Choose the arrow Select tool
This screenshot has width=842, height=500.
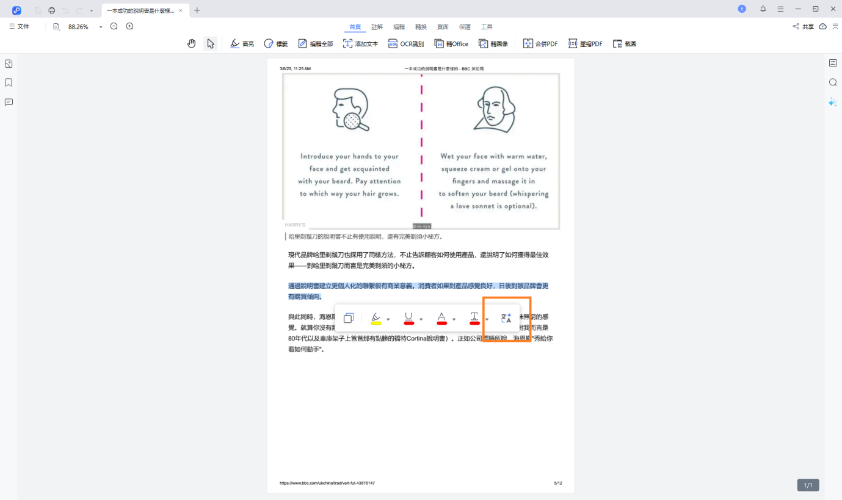(210, 44)
